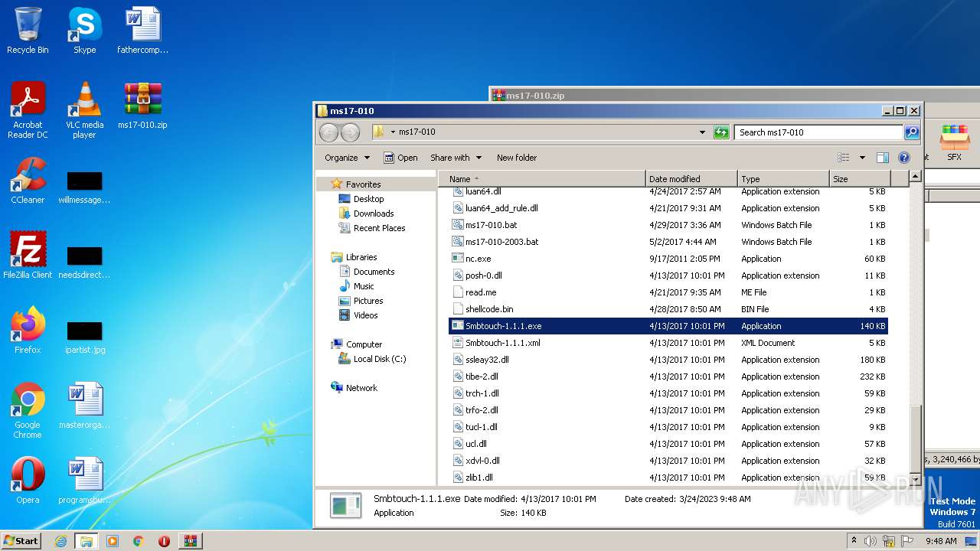
Task: Change the view with the Views icon
Action: 843,158
